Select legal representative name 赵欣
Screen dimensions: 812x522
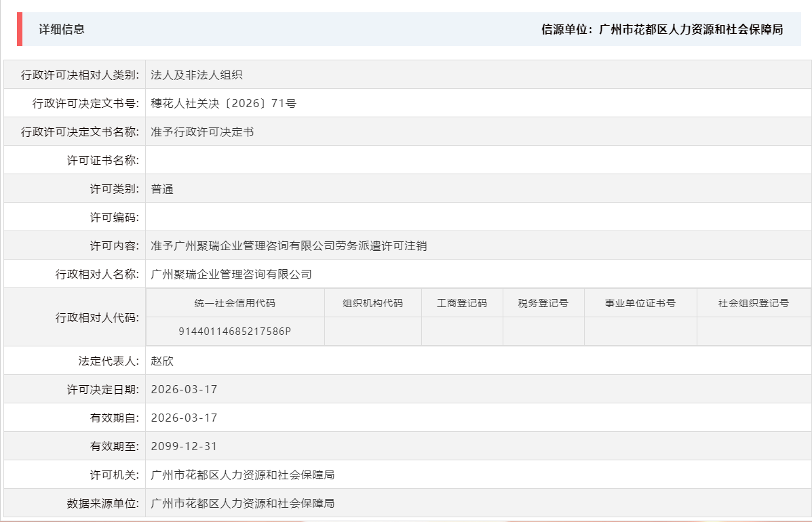tap(162, 361)
